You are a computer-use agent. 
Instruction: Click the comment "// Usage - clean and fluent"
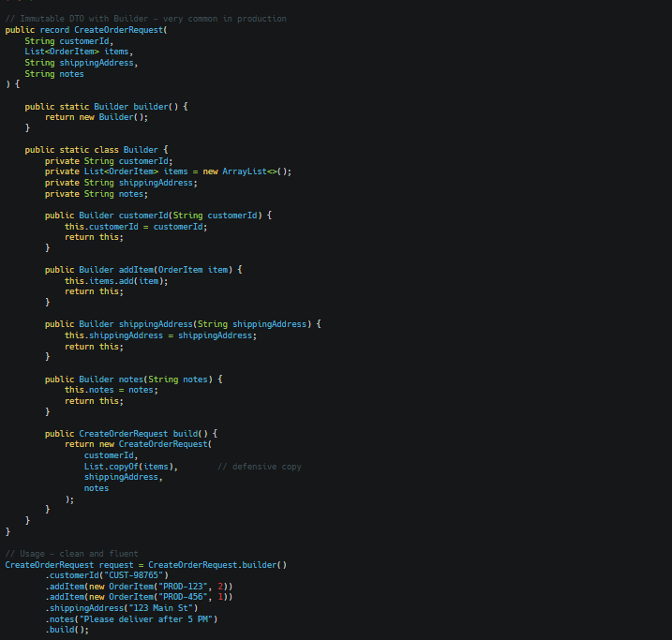pyautogui.click(x=71, y=554)
